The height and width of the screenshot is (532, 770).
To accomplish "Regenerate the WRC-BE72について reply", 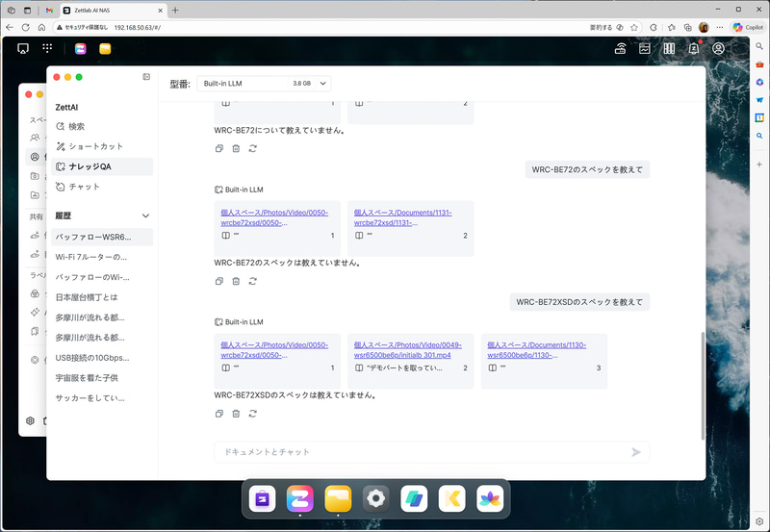I will [253, 149].
